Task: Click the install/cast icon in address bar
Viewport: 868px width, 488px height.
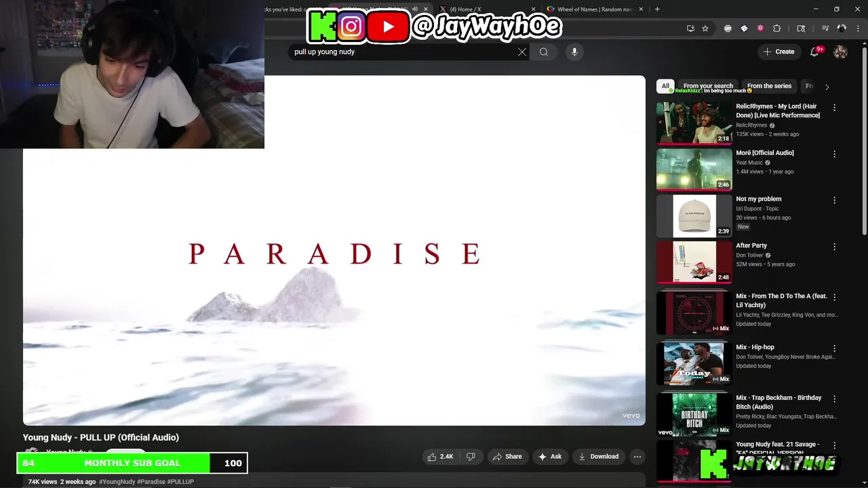Action: [690, 28]
